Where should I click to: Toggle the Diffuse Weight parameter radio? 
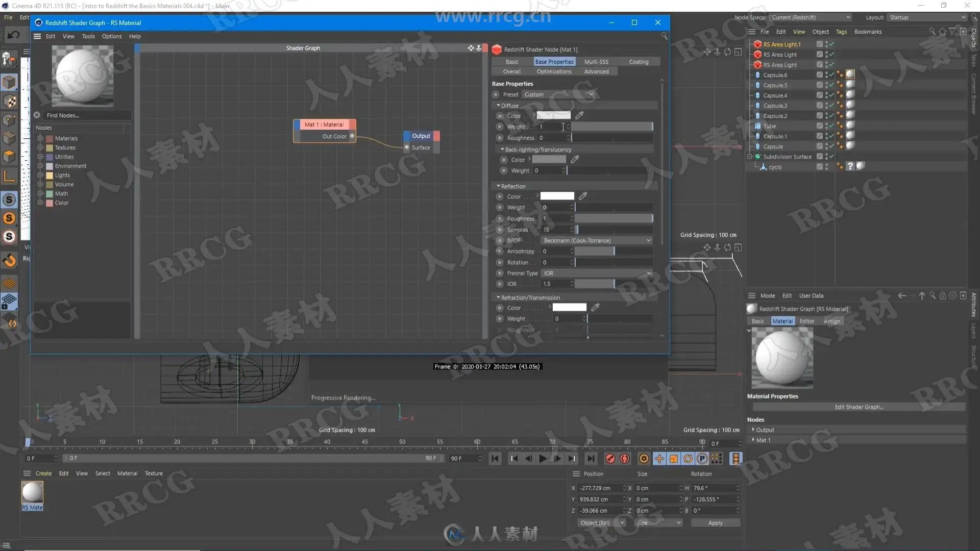[x=500, y=127]
